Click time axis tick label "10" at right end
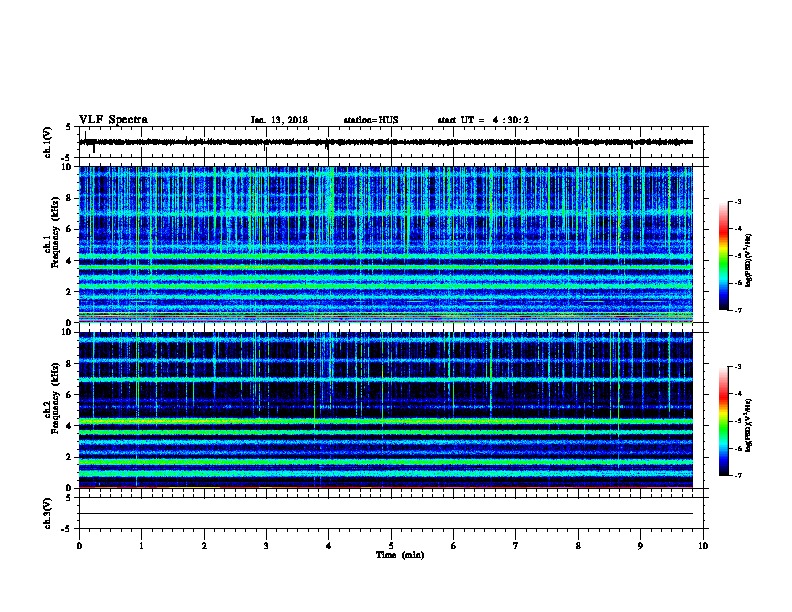Screen dimensions: 792x612 coord(703,545)
